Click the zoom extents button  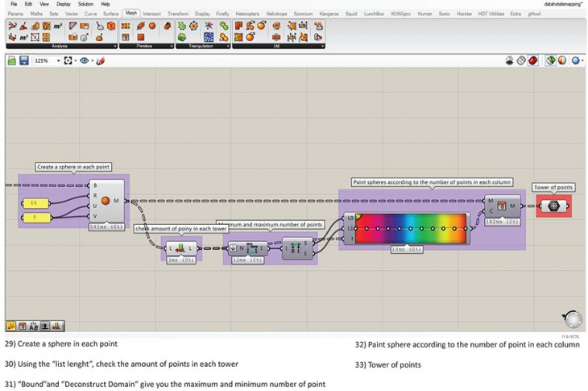coord(68,60)
